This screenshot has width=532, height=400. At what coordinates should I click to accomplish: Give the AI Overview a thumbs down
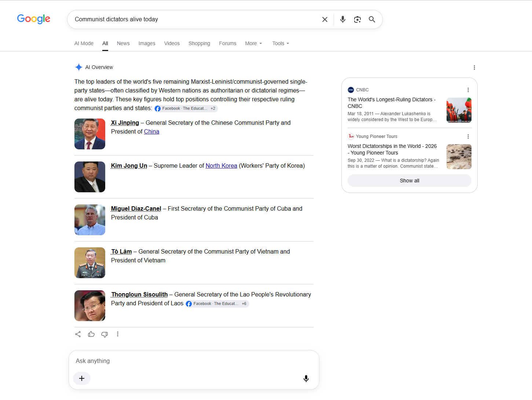[104, 334]
